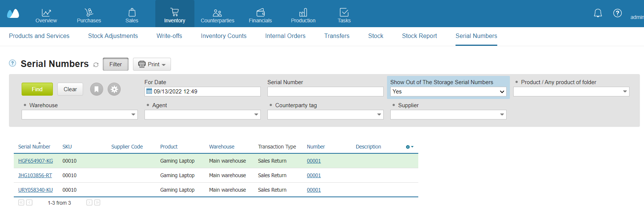This screenshot has height=214, width=644.
Task: Open table column settings gear
Action: point(410,147)
